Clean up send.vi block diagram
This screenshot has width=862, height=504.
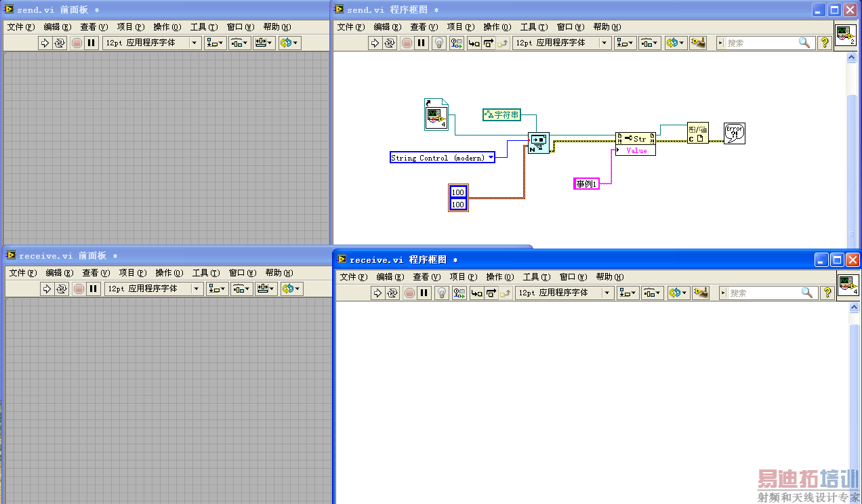pos(698,43)
